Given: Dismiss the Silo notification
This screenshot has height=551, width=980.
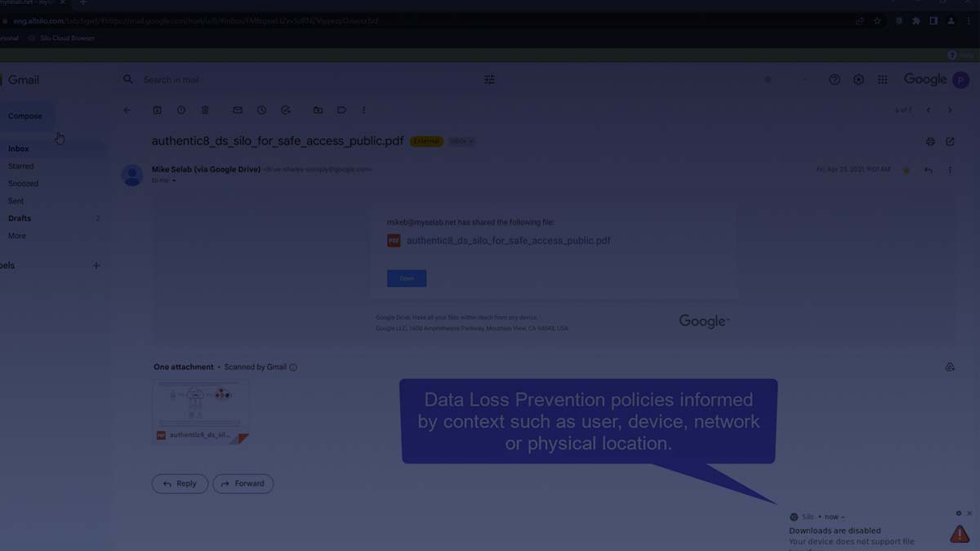Looking at the screenshot, I should click(x=969, y=513).
